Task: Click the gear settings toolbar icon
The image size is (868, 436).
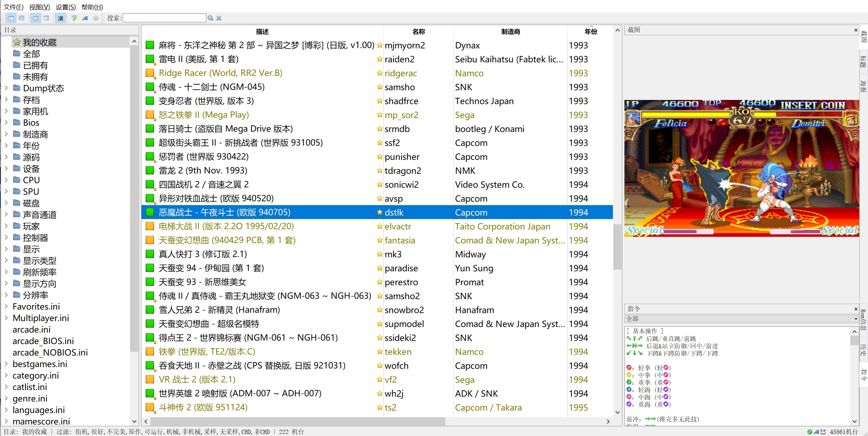Action: pyautogui.click(x=96, y=18)
